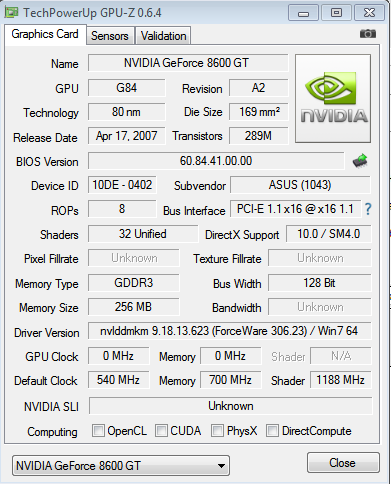Switch to the Sensors tab

pyautogui.click(x=110, y=36)
